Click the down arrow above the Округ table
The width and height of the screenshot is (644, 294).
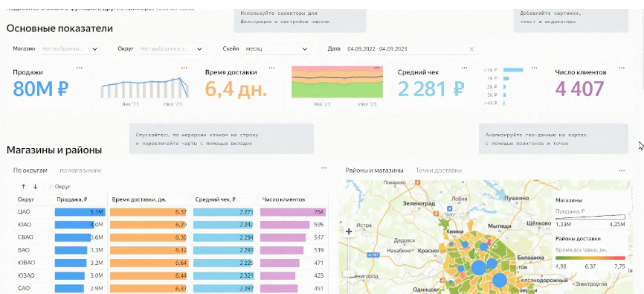click(35, 187)
